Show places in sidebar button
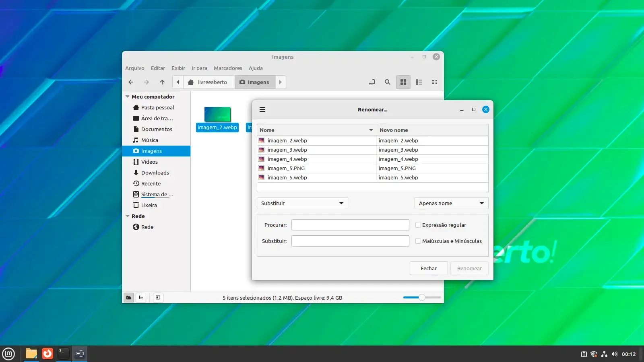 point(128,298)
